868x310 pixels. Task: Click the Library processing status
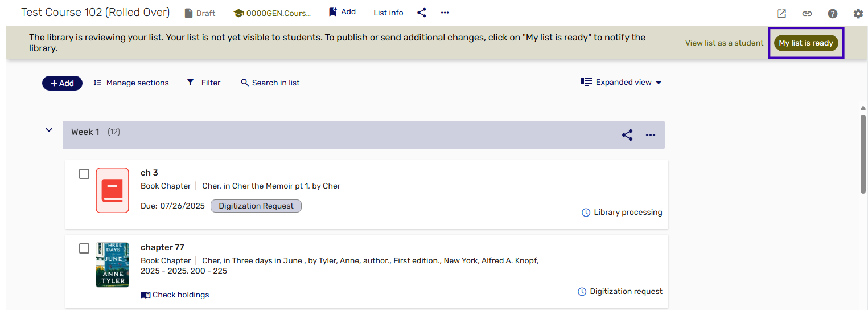(622, 212)
